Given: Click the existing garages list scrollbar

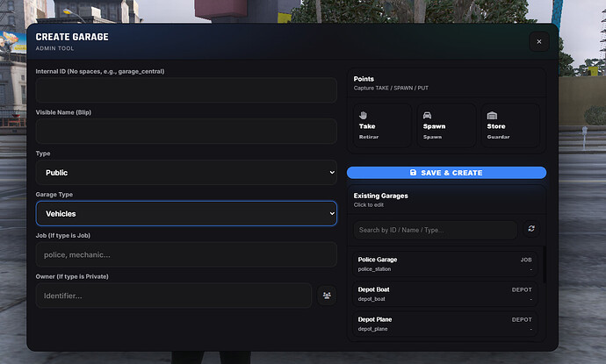Looking at the screenshot, I should coord(544,263).
